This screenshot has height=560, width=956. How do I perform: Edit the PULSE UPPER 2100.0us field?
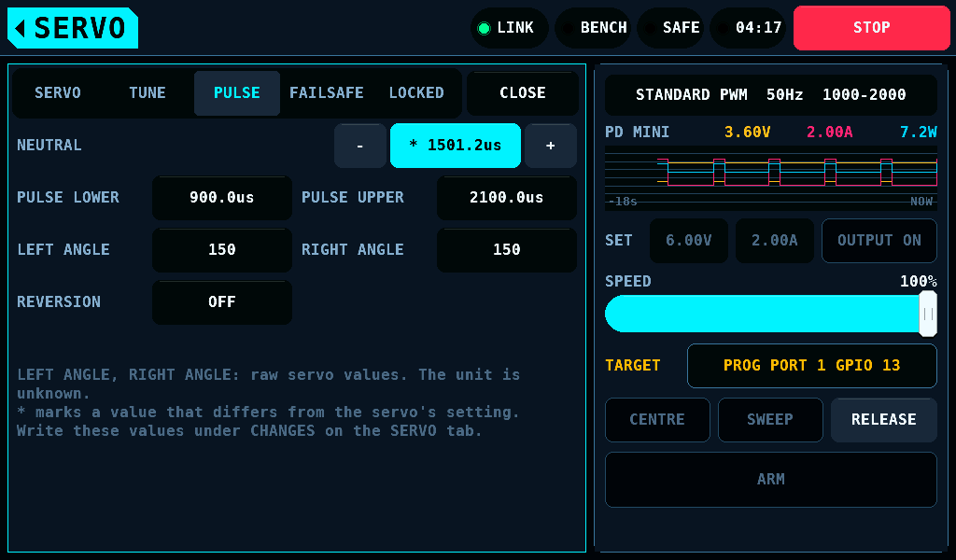coord(507,198)
